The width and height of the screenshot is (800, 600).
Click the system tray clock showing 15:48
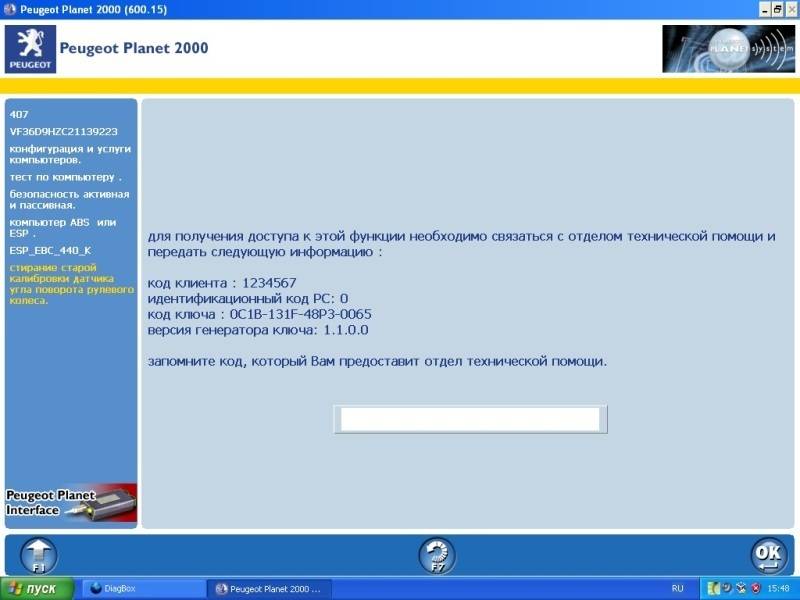780,588
